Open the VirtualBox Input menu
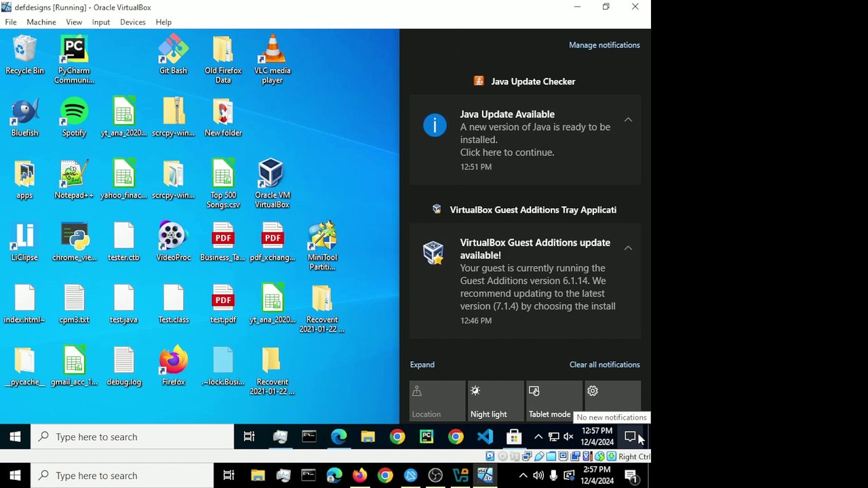Viewport: 868px width, 488px height. pyautogui.click(x=101, y=22)
